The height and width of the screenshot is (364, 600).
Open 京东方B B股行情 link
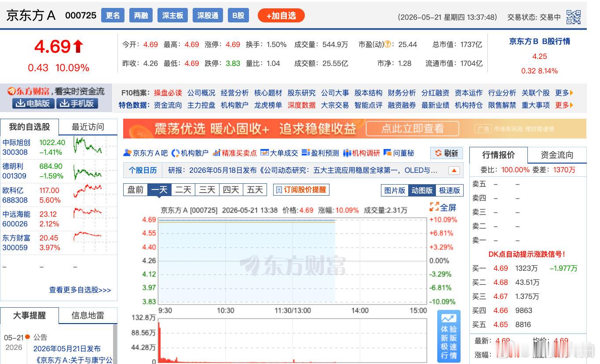click(539, 41)
